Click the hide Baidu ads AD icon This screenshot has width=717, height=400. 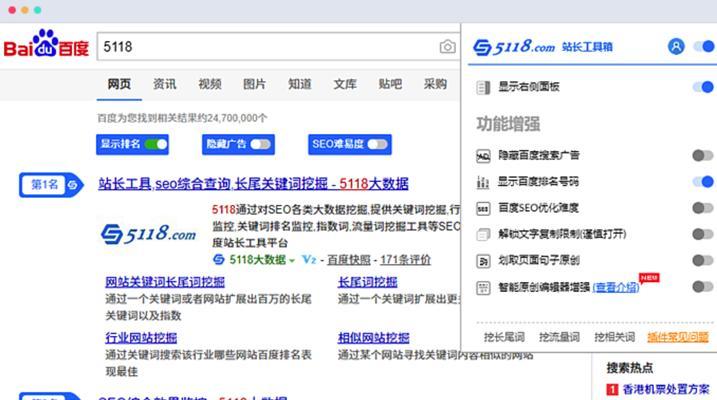click(483, 155)
